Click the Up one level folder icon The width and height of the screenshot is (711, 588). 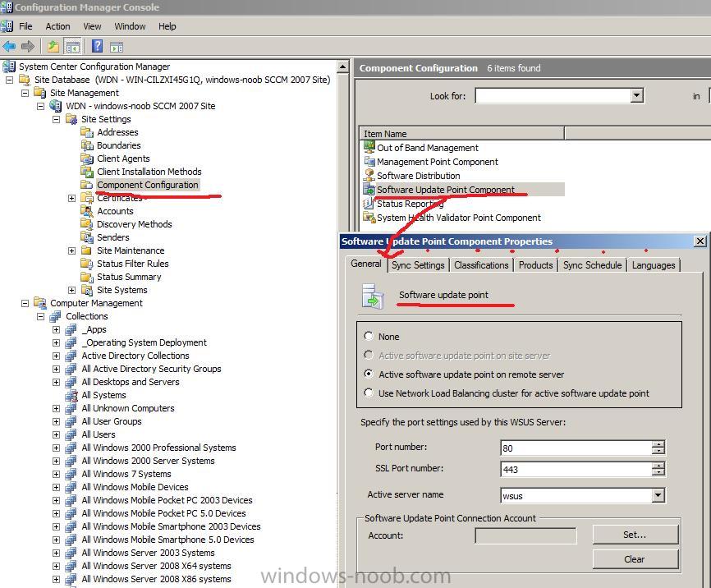pyautogui.click(x=53, y=46)
